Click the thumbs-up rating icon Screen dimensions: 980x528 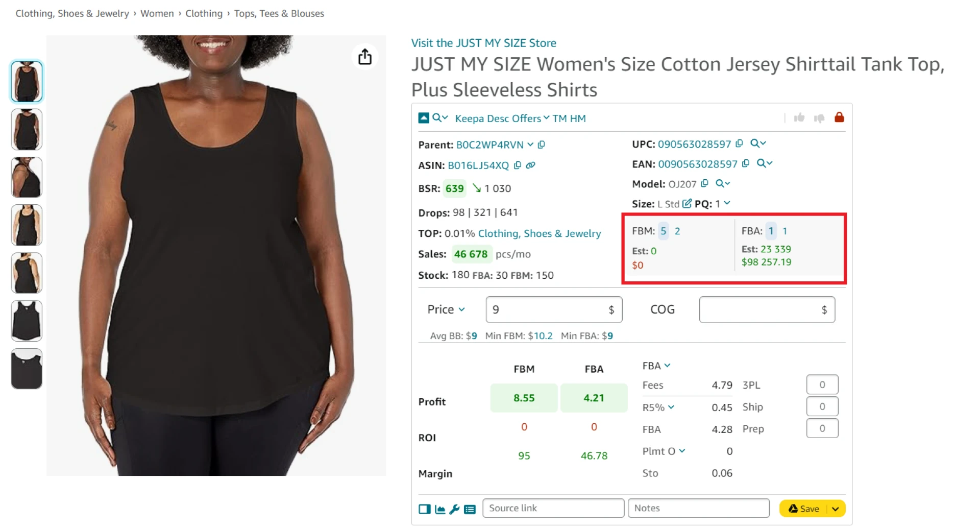click(x=799, y=118)
